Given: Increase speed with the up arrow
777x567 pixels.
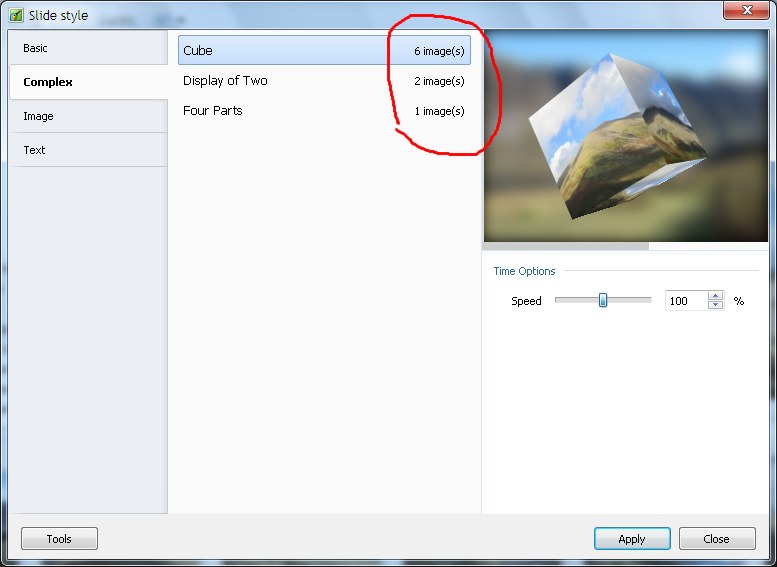Looking at the screenshot, I should pyautogui.click(x=715, y=296).
